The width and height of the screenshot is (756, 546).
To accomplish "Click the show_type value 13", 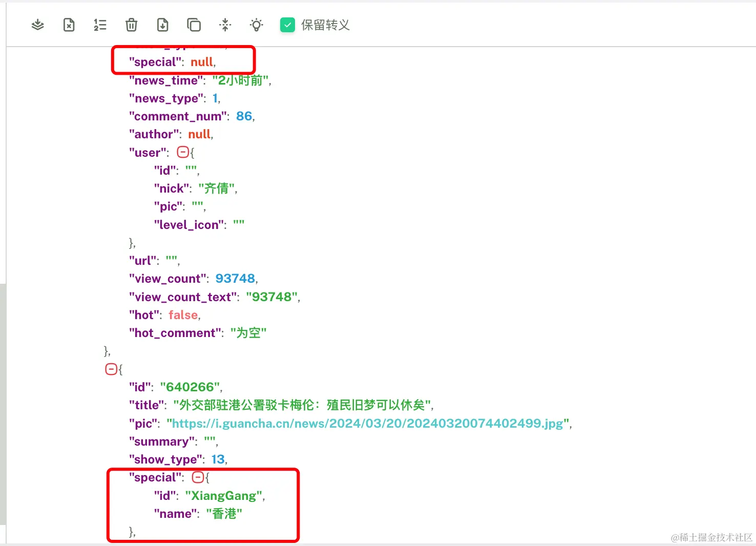I will pyautogui.click(x=218, y=459).
